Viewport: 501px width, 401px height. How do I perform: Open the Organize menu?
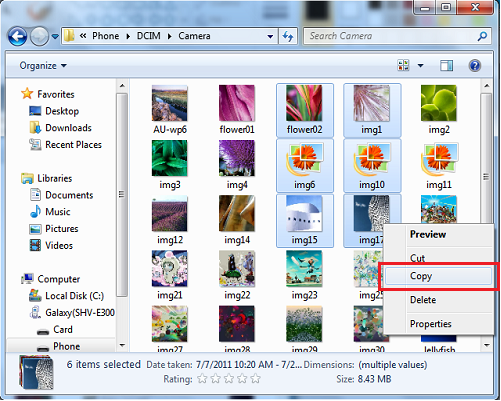(x=43, y=66)
